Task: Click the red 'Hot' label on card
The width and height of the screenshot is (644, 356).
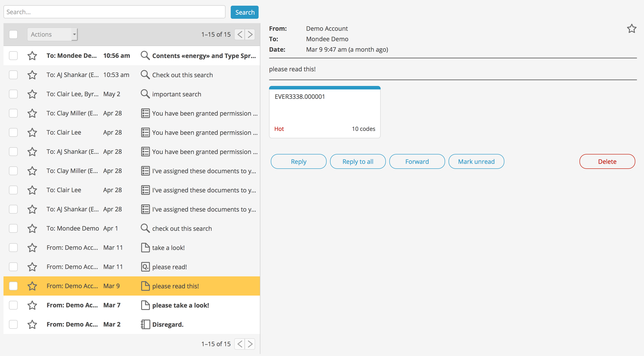Action: click(x=279, y=129)
